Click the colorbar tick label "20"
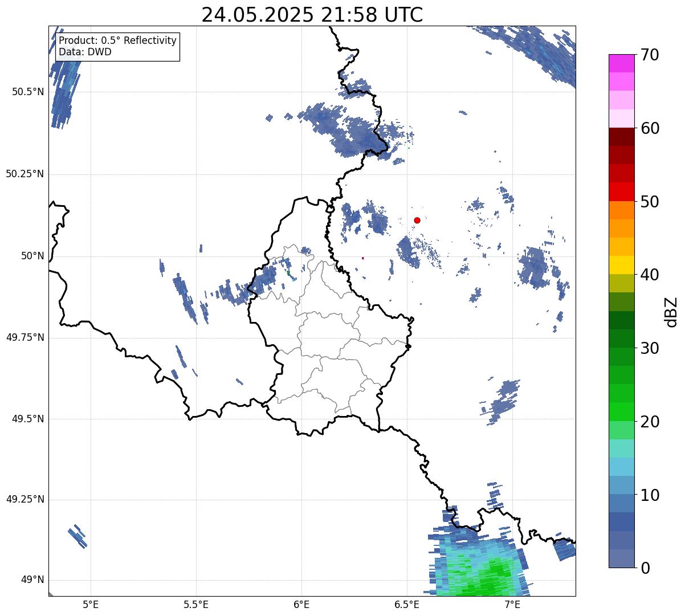 click(x=650, y=422)
